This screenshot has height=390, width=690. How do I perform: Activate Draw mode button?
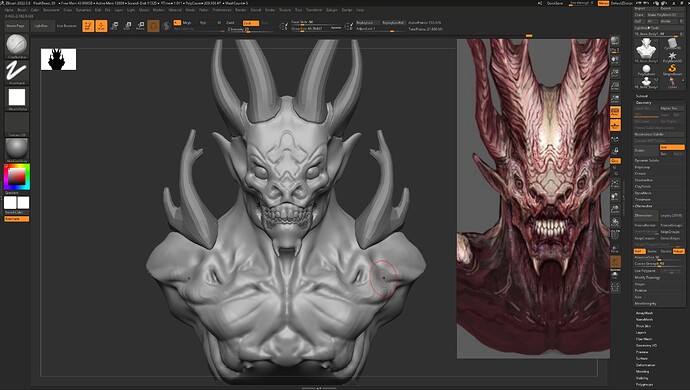point(101,26)
